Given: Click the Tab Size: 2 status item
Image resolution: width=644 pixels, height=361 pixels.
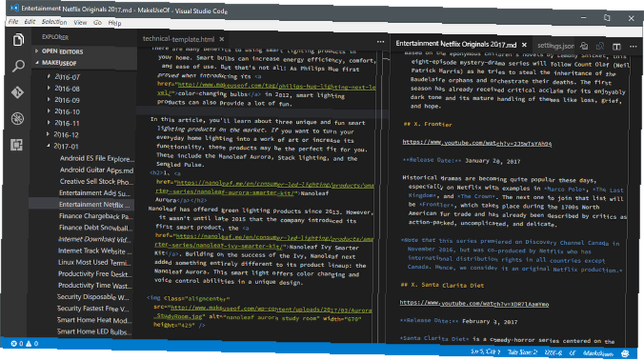Looking at the screenshot, I should [522, 353].
